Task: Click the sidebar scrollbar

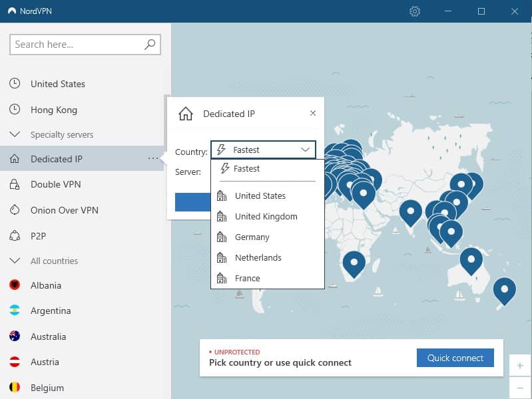Action: tap(165, 120)
